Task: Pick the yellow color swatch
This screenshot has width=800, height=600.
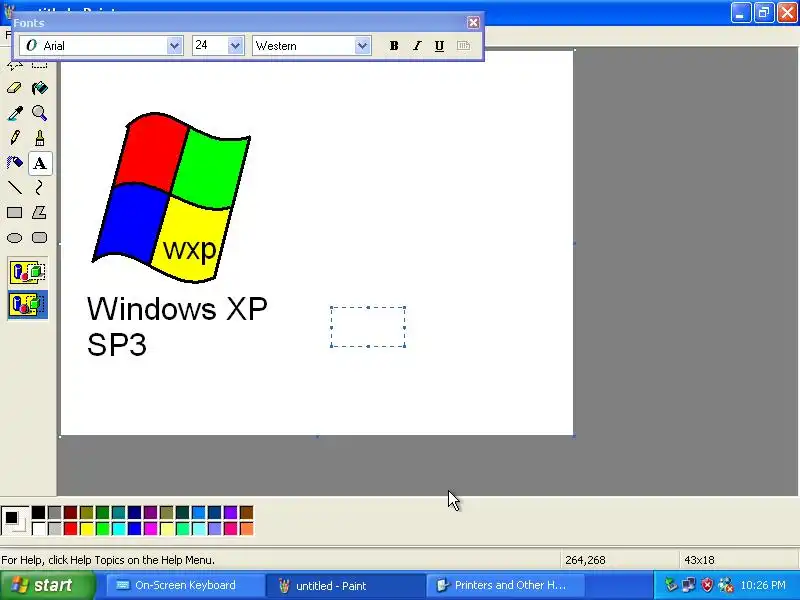Action: tap(87, 528)
